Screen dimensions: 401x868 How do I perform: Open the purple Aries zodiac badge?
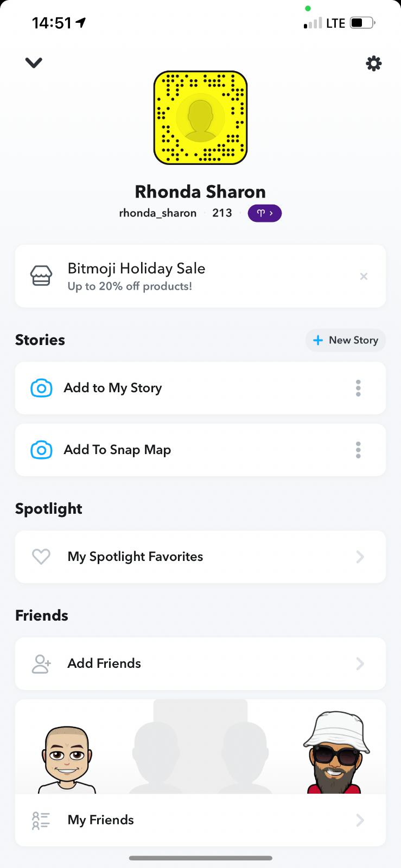264,213
